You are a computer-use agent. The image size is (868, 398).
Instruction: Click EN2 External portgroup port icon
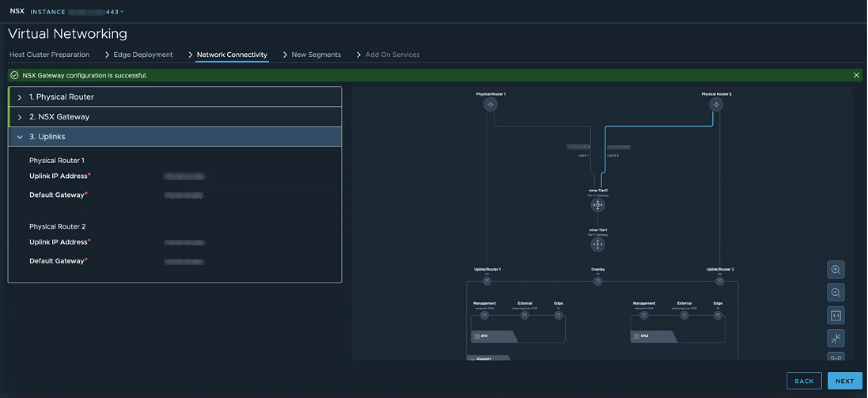684,315
